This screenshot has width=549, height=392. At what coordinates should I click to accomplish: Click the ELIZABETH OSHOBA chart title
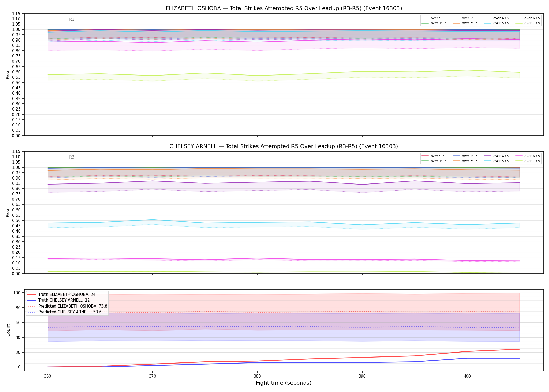pos(284,8)
